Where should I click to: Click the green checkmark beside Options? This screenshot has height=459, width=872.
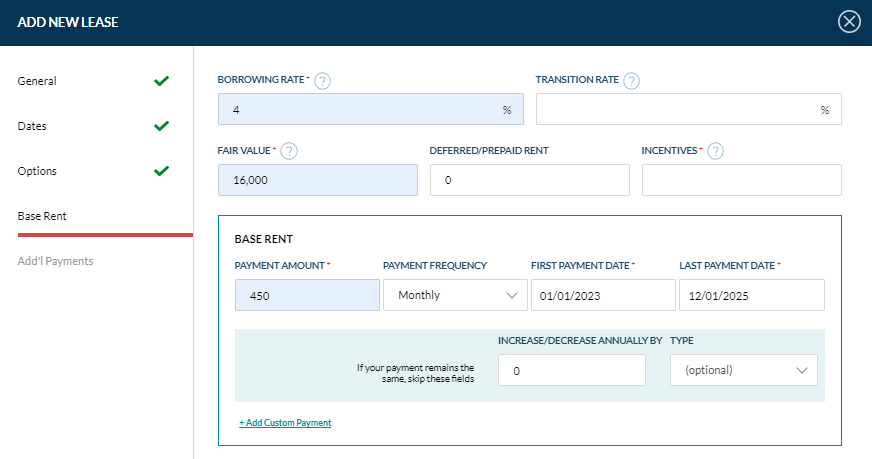point(161,171)
